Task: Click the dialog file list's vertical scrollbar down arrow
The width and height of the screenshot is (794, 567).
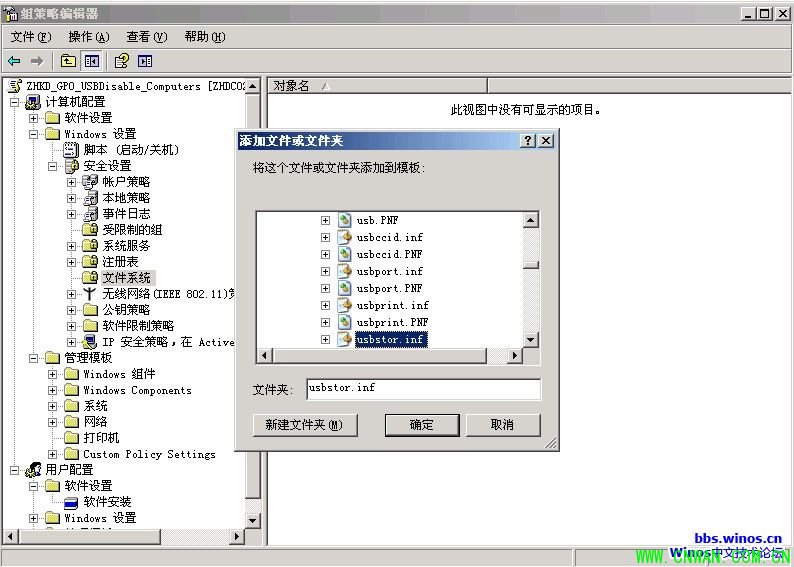Action: (531, 340)
